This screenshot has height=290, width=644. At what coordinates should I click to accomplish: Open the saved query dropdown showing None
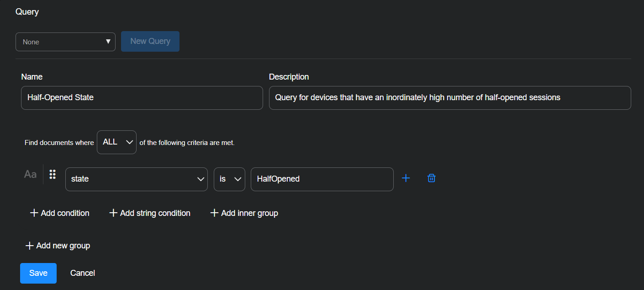click(65, 42)
